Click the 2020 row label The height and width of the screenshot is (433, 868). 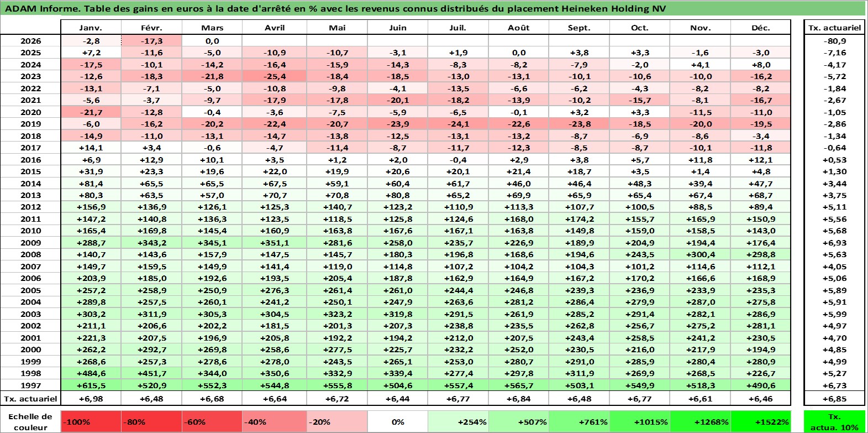(30, 112)
